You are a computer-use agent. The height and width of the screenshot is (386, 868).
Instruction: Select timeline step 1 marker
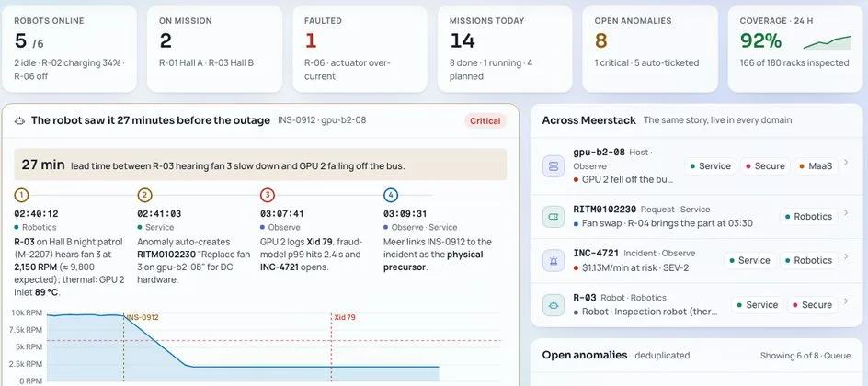point(20,195)
